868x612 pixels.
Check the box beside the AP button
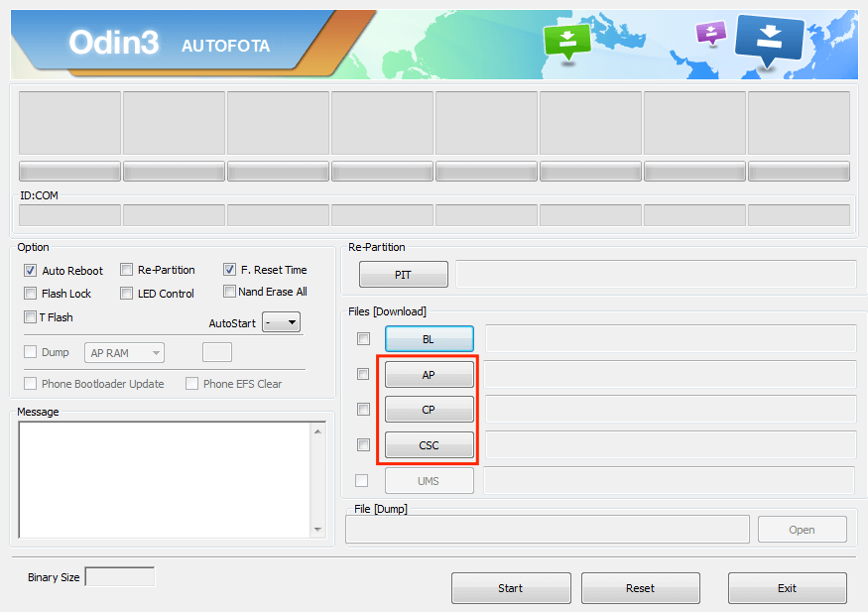click(x=363, y=374)
